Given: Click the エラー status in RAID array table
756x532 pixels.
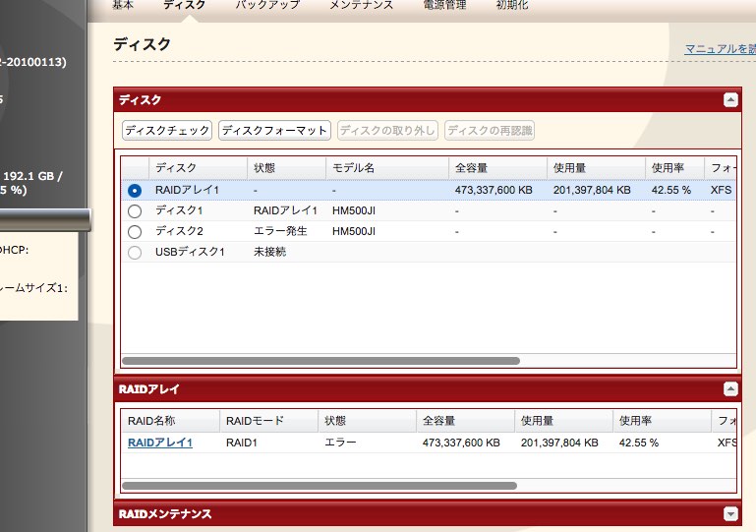Looking at the screenshot, I should click(340, 443).
